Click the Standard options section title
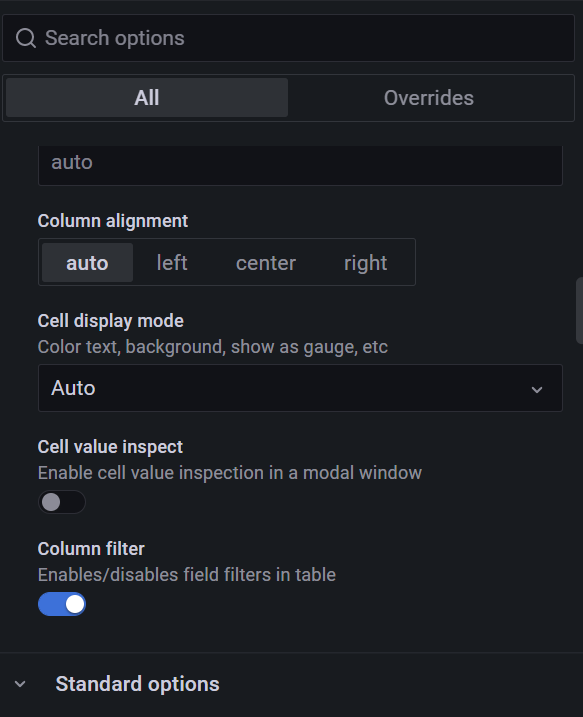 tap(137, 684)
